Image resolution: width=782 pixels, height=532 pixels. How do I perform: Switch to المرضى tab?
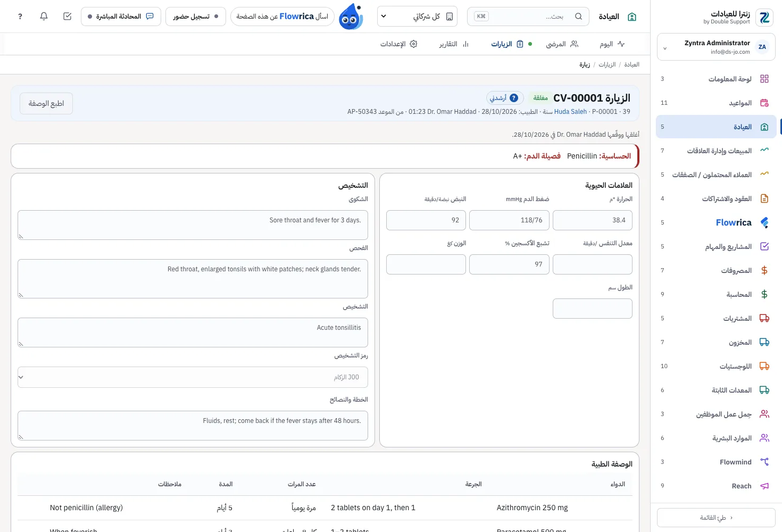coord(562,44)
